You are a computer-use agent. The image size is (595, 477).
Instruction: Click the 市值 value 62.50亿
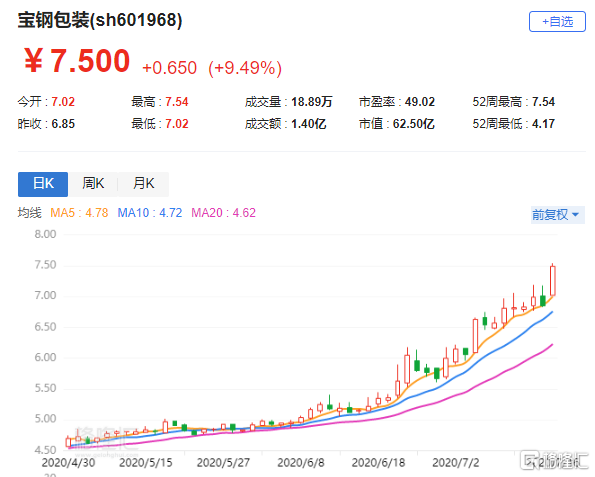click(413, 124)
